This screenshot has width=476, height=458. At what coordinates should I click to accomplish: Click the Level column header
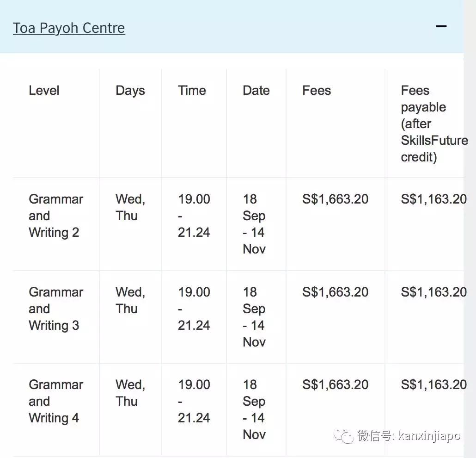pyautogui.click(x=44, y=90)
